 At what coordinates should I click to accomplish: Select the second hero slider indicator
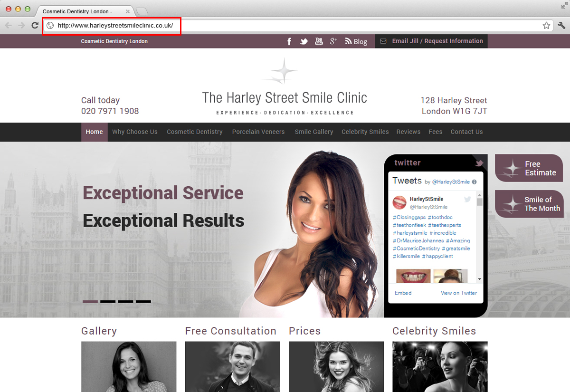[108, 302]
